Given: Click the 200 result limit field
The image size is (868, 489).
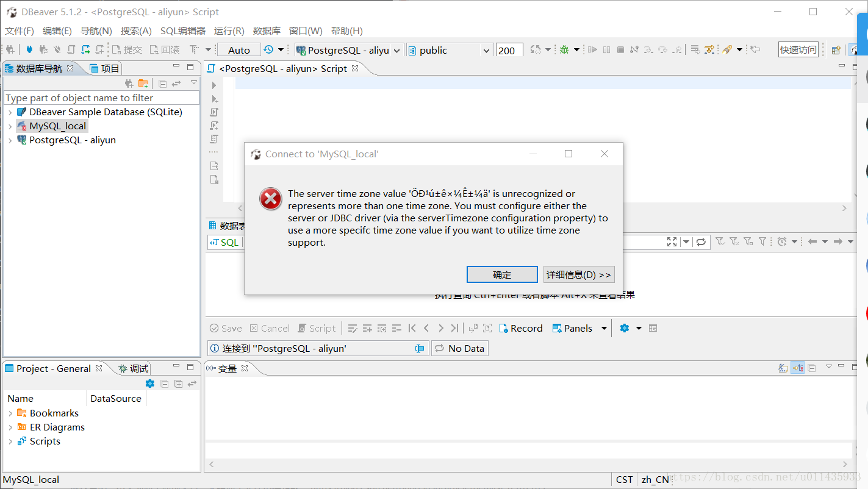Looking at the screenshot, I should click(x=509, y=50).
